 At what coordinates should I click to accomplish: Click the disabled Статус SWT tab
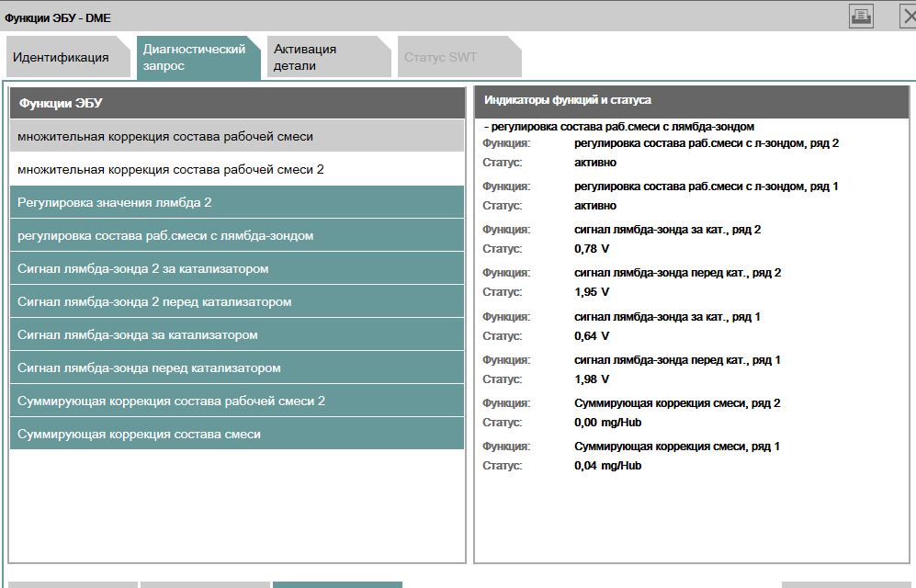(459, 57)
